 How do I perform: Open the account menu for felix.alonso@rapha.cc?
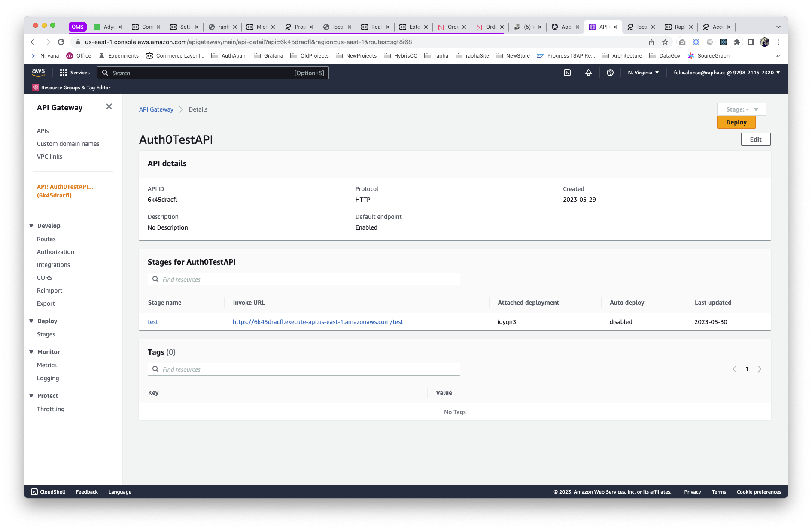click(x=727, y=73)
